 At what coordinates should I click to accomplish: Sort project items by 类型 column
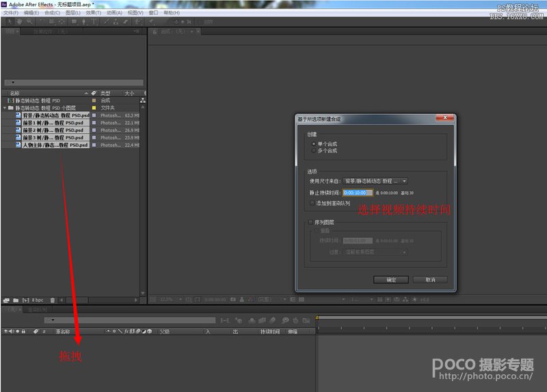pyautogui.click(x=105, y=94)
